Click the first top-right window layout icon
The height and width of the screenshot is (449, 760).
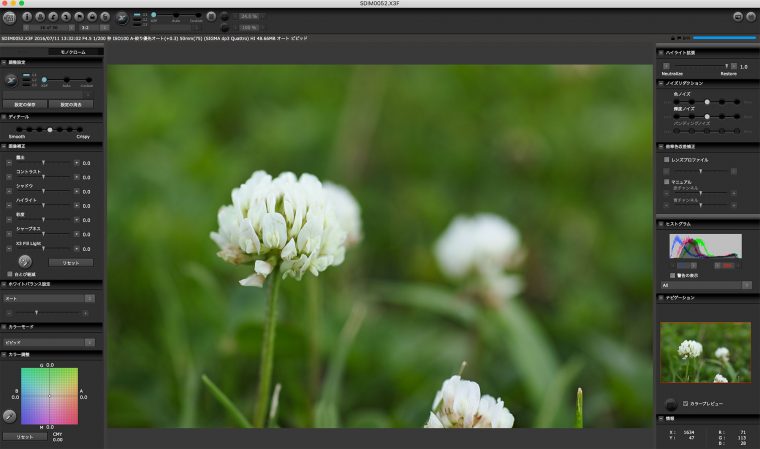(x=738, y=16)
